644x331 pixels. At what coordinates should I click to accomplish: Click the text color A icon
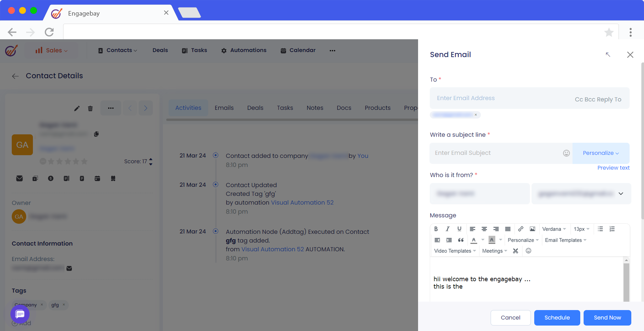[x=474, y=240]
